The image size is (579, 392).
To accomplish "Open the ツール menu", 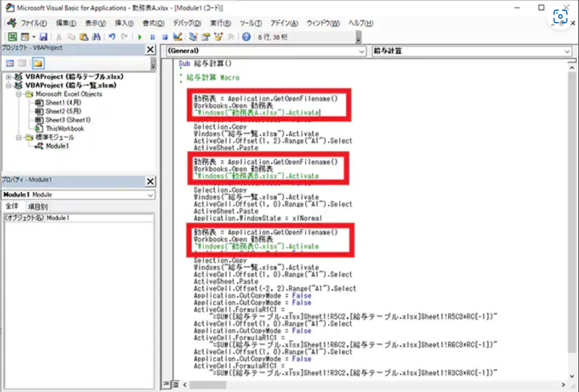I will (250, 23).
